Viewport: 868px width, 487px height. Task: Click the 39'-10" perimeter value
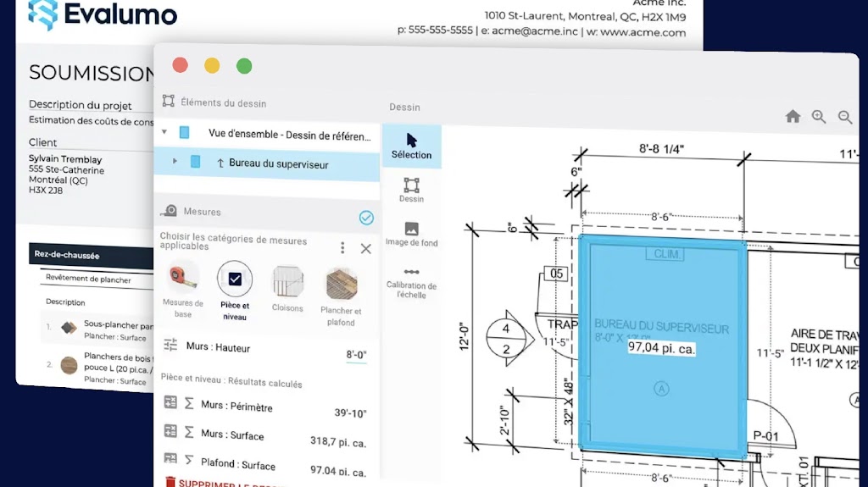pos(350,412)
